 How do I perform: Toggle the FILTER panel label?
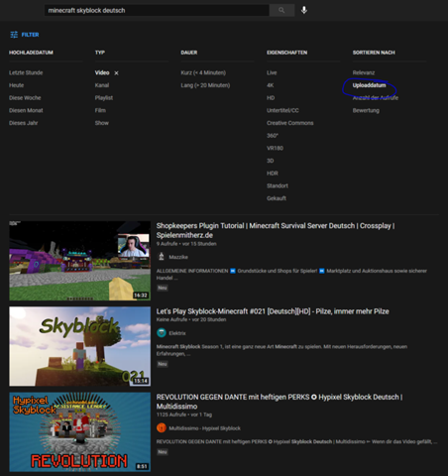point(30,35)
